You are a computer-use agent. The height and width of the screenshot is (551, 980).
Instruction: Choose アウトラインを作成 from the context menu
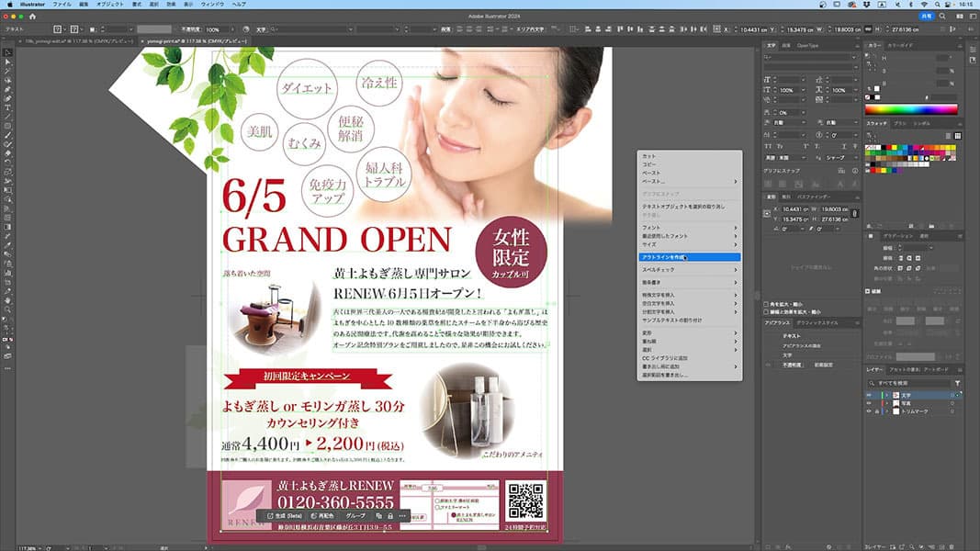point(663,257)
